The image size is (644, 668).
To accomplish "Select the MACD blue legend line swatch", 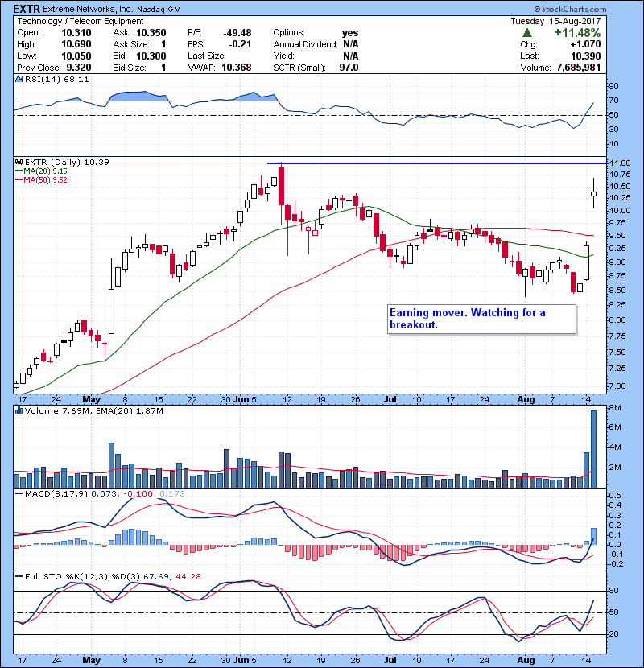I will click(x=19, y=494).
